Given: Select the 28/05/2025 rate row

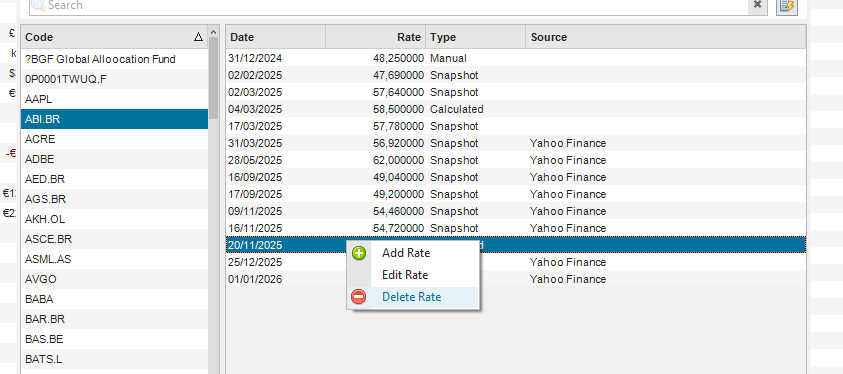Looking at the screenshot, I should (x=516, y=160).
